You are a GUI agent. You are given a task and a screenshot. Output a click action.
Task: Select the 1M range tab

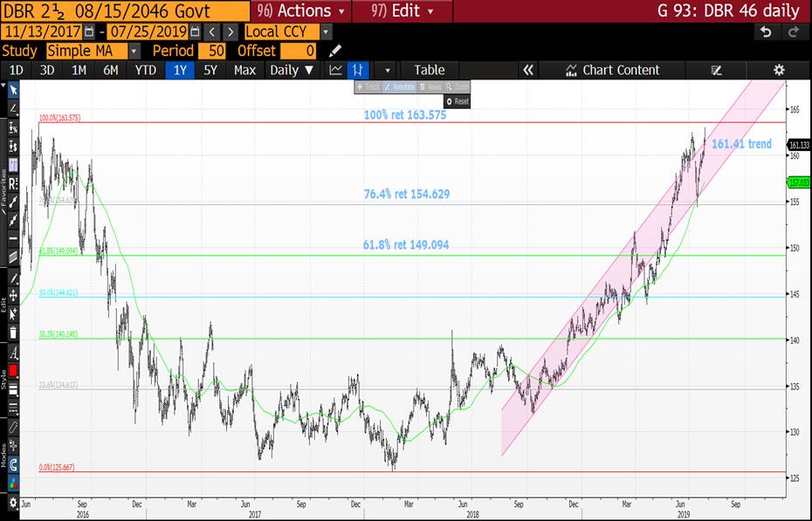point(79,70)
